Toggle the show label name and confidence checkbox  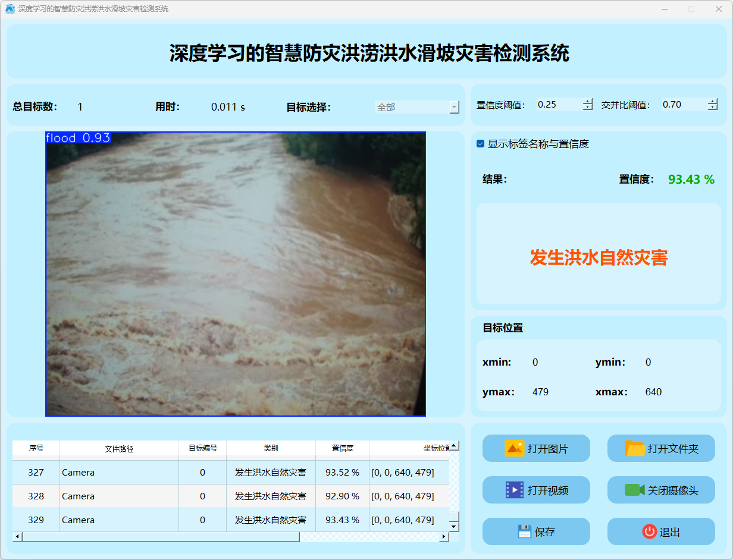coord(480,144)
